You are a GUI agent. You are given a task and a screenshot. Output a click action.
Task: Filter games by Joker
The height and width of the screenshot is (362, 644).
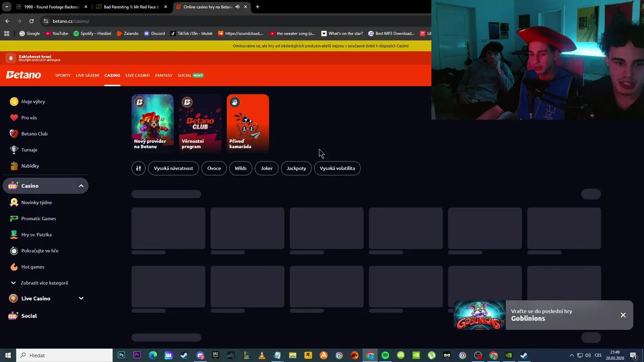[x=267, y=168]
